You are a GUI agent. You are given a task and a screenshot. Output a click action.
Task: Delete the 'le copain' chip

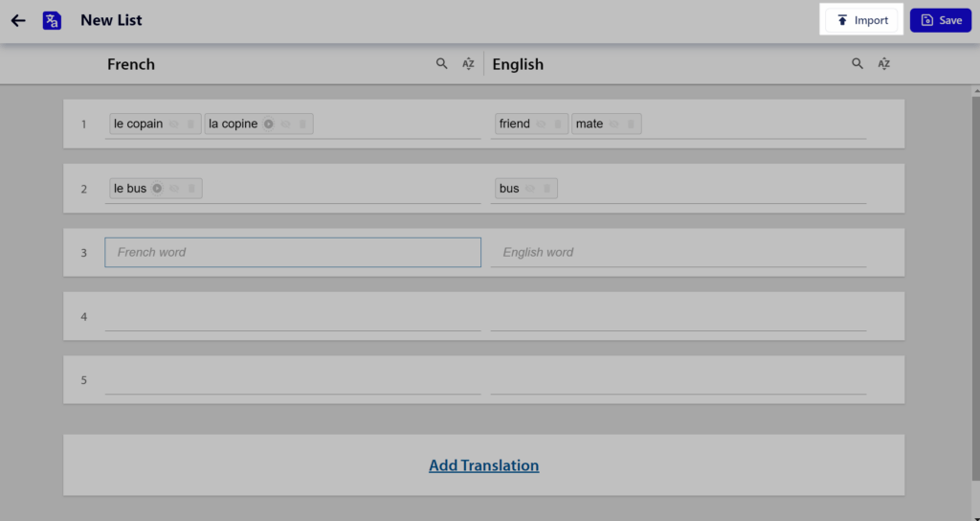191,124
